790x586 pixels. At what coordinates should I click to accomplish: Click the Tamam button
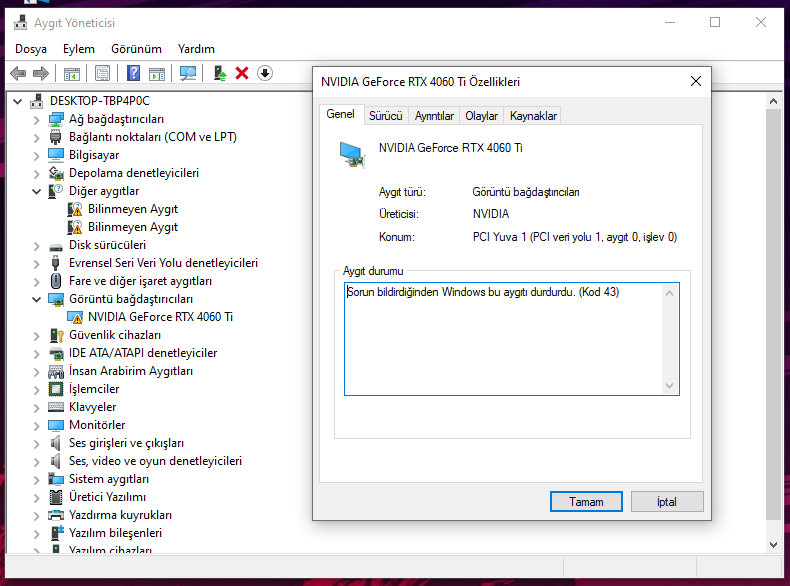pyautogui.click(x=586, y=502)
